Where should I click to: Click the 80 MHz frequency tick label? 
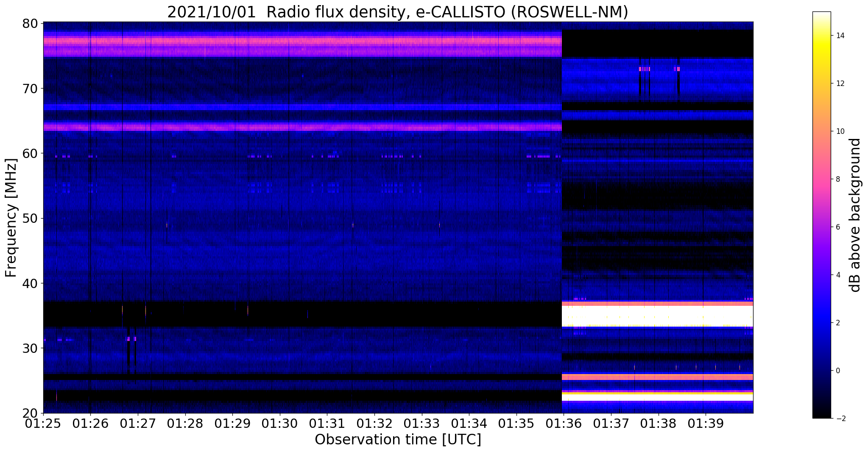(30, 24)
